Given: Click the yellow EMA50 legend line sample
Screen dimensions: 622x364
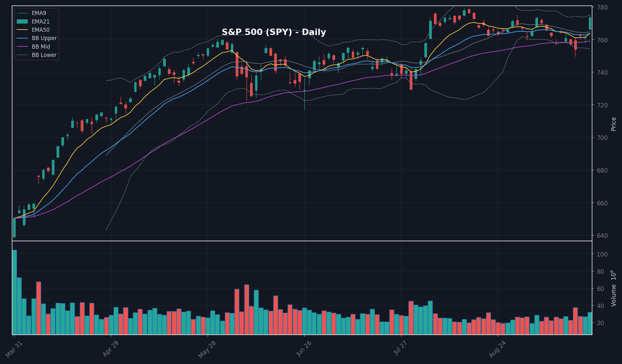Looking at the screenshot, I should tap(22, 30).
